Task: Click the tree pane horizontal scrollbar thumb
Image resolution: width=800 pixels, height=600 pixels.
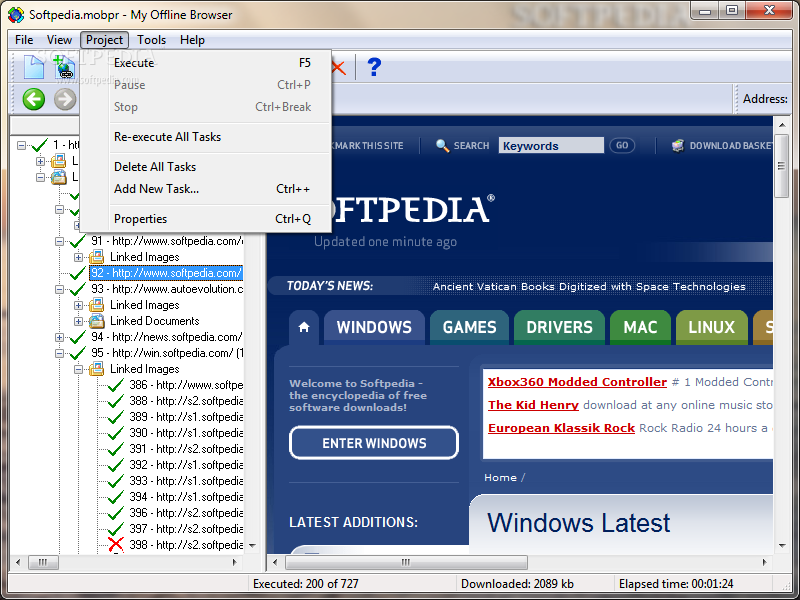Action: coord(43,562)
